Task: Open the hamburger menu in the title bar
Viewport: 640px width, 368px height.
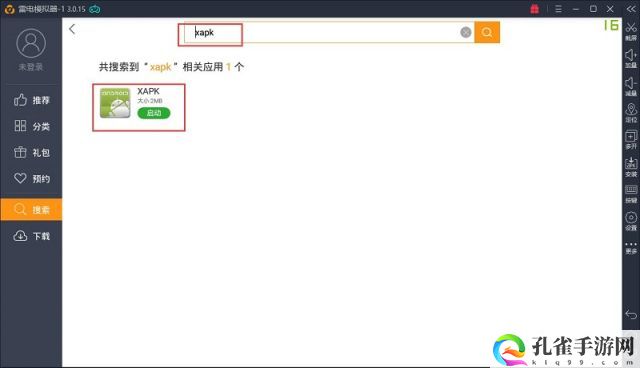Action: coord(558,9)
